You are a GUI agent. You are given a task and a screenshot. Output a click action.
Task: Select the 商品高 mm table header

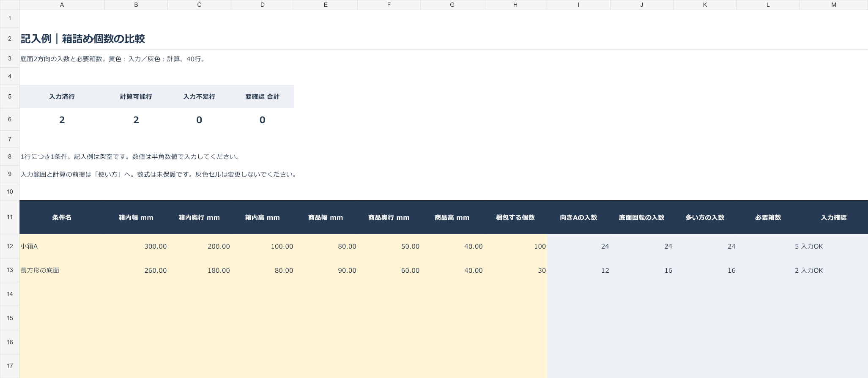pyautogui.click(x=452, y=218)
